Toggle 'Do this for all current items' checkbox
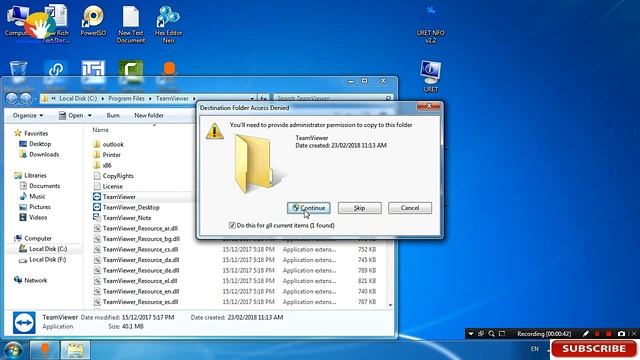Viewport: 640px width, 360px height. 232,225
